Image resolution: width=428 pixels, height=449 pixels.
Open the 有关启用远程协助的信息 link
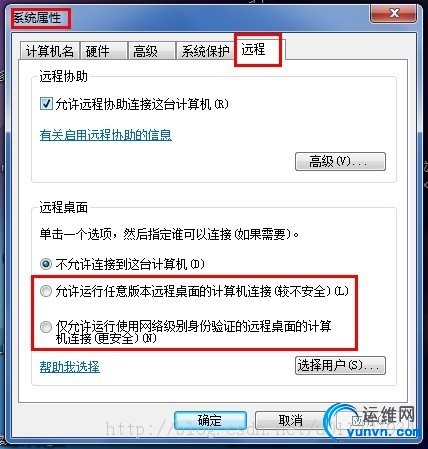tap(106, 135)
